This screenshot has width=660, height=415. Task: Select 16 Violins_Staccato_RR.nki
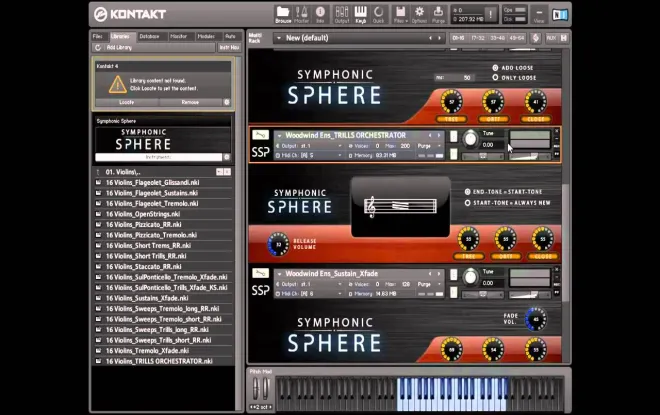click(x=144, y=266)
